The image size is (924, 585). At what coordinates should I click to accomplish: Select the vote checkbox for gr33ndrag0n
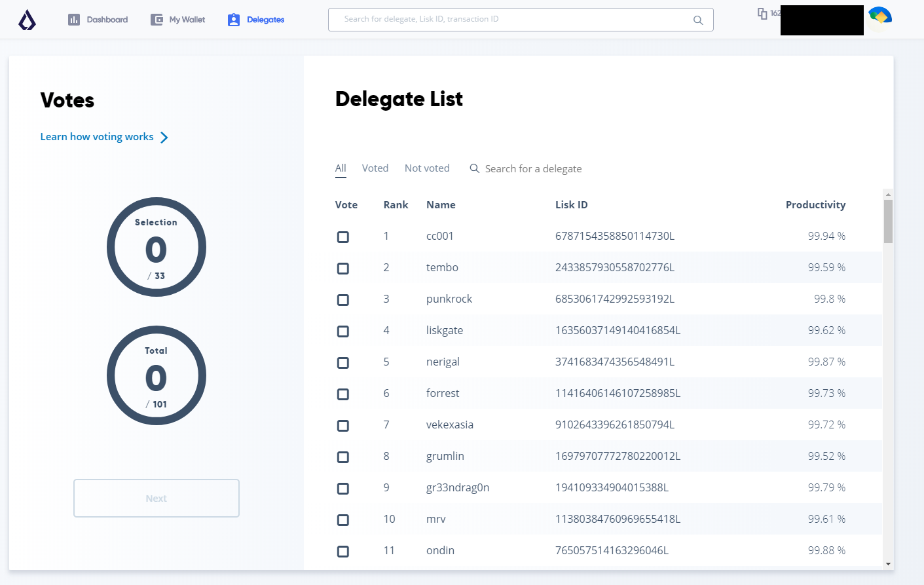pos(343,489)
